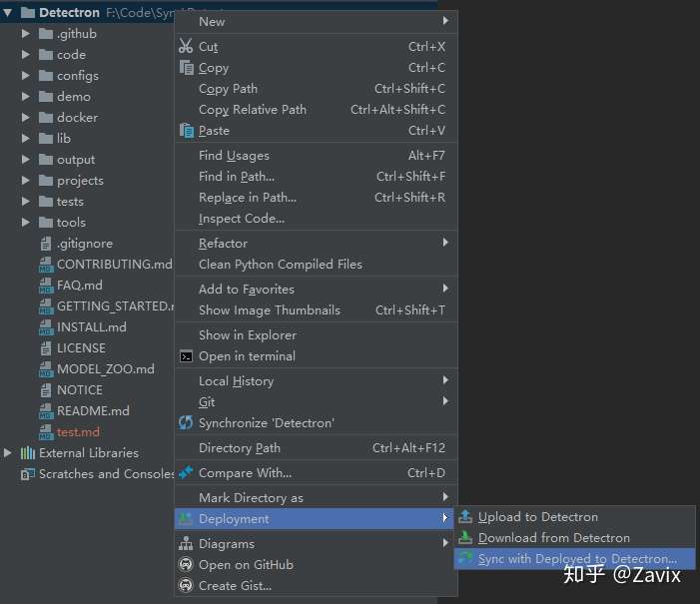
Task: Click the NOTICE file icon
Action: (x=46, y=389)
